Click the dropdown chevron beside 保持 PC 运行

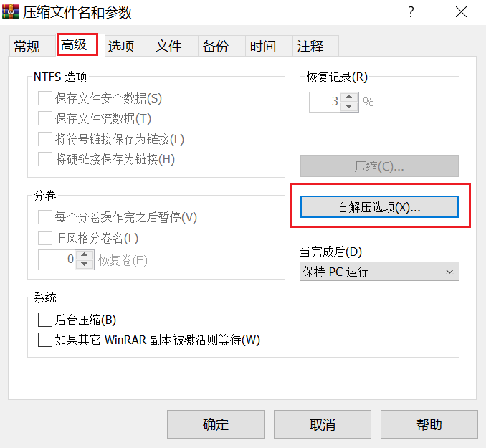click(449, 272)
